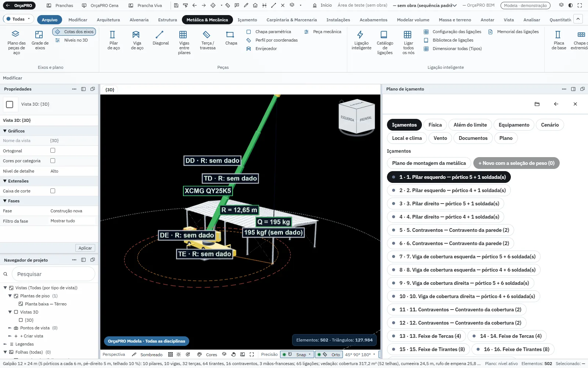Run Ligar todos os nós
588x368 pixels.
[408, 42]
